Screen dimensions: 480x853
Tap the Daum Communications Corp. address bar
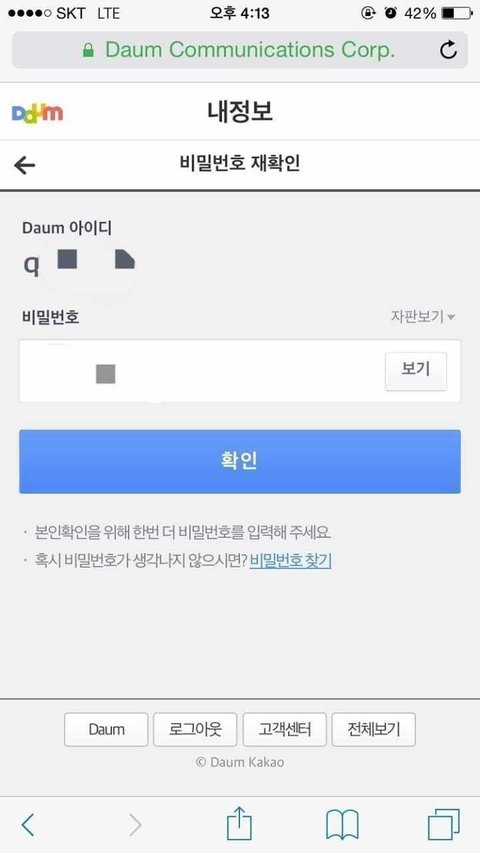240,50
